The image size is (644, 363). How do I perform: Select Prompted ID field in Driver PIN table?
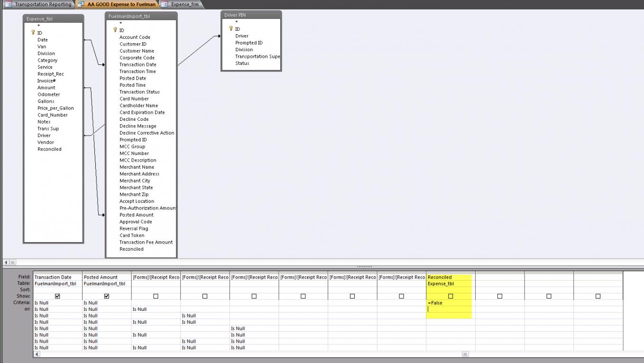249,43
